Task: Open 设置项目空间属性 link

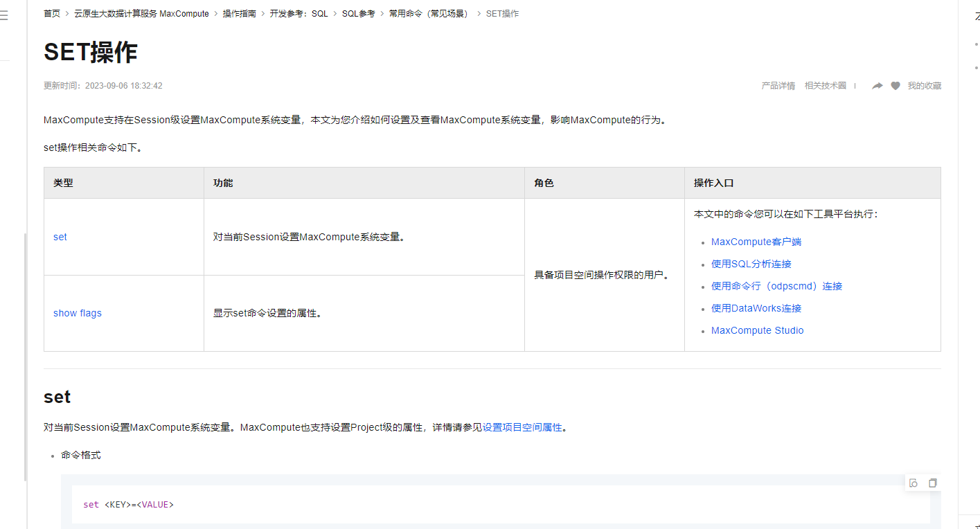Action: point(522,427)
